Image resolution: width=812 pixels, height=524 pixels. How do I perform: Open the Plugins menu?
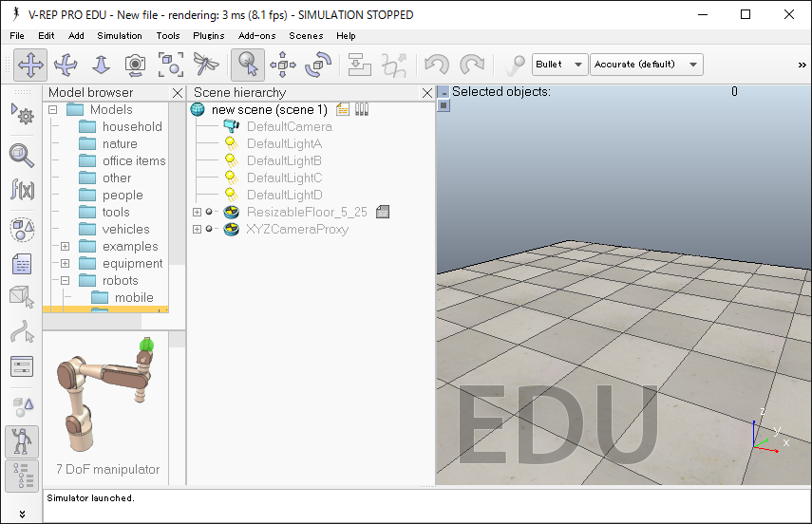(x=209, y=36)
